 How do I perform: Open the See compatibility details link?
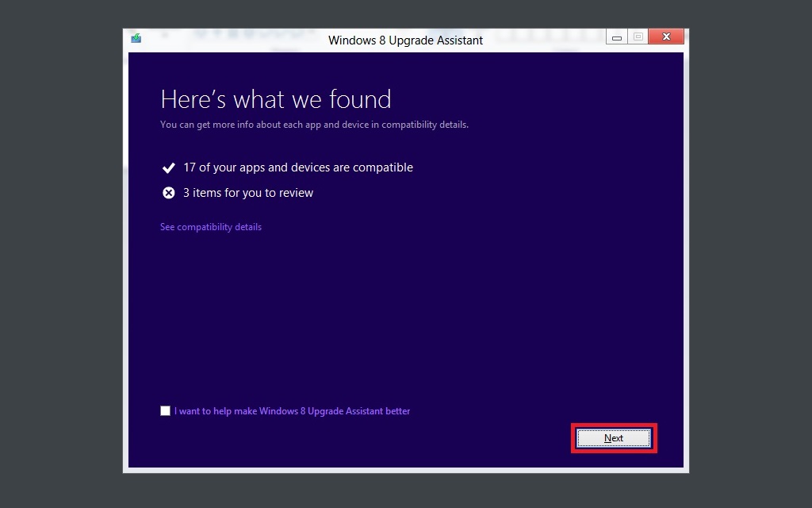point(211,227)
